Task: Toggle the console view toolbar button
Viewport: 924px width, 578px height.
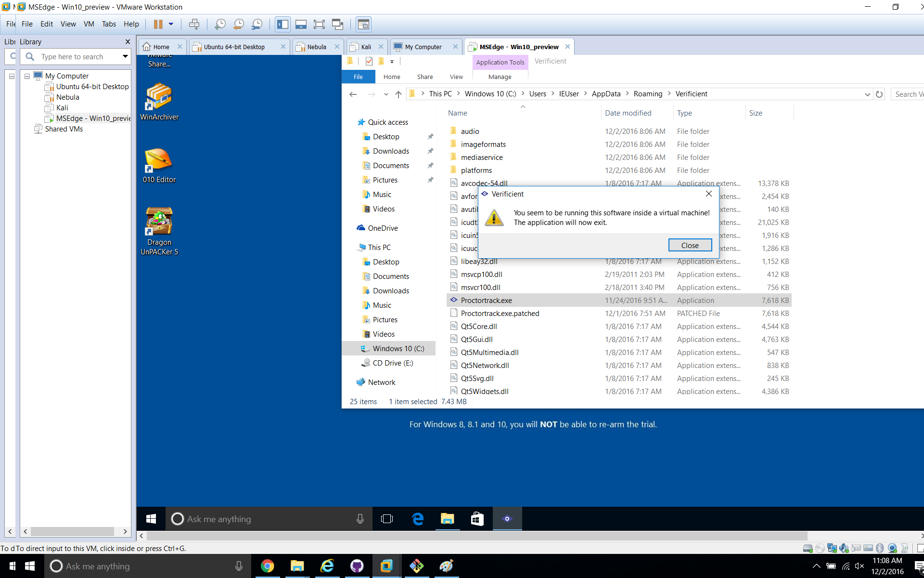Action: (363, 24)
